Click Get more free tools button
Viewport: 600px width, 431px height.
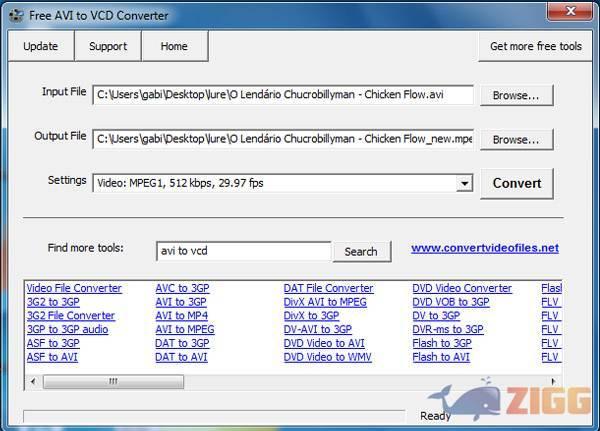click(x=535, y=46)
